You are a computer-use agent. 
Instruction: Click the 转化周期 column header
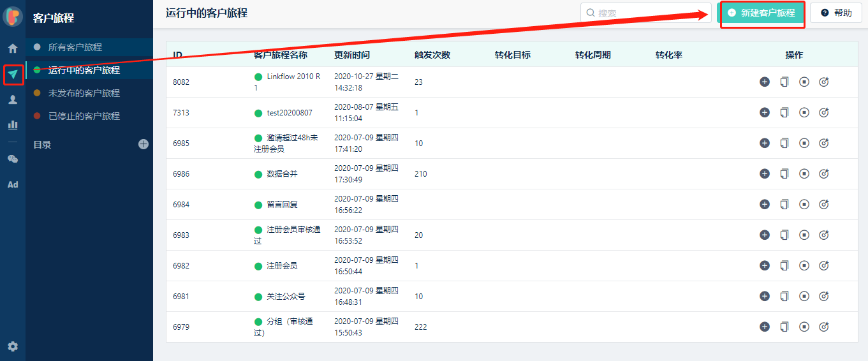tap(593, 55)
